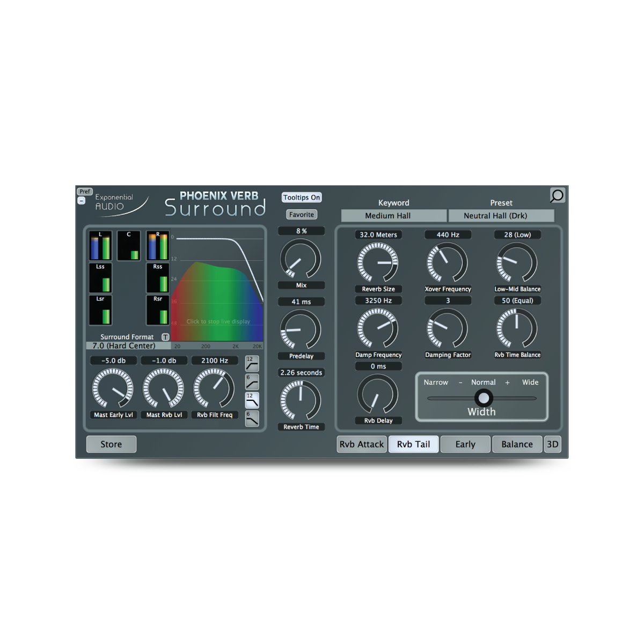The image size is (644, 644).
Task: Select the 12 dB high-pass filter icon
Action: [252, 364]
